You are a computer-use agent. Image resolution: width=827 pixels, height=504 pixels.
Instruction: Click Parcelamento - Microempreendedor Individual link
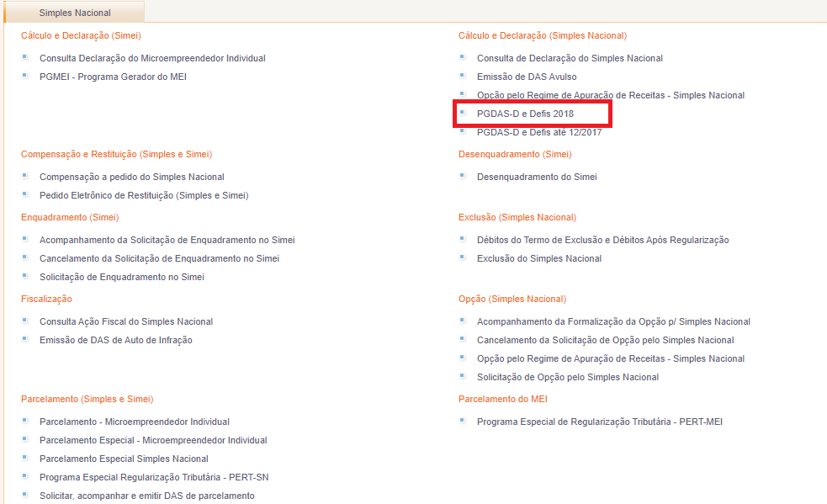(135, 422)
